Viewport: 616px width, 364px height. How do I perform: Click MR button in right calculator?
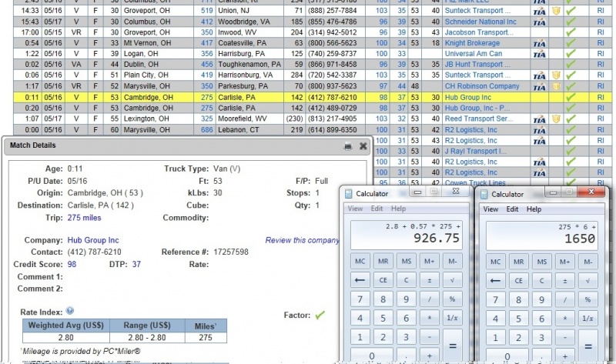[x=518, y=262]
